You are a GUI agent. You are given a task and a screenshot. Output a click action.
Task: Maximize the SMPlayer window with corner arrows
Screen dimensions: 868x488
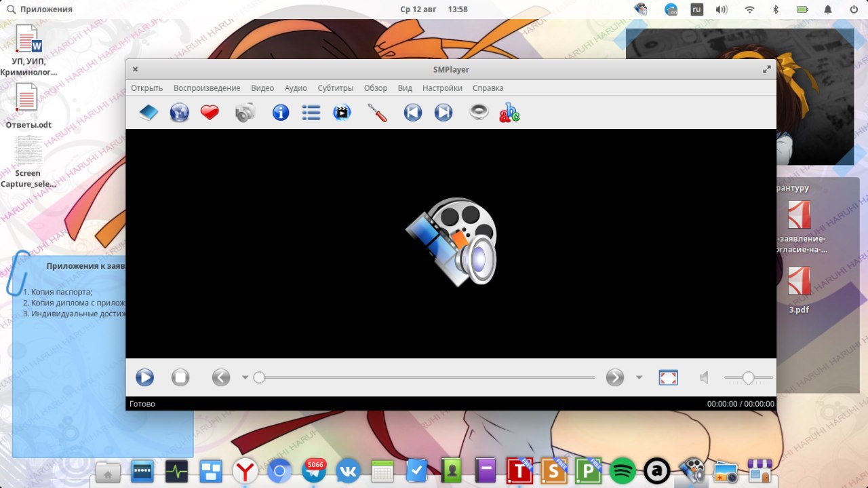[767, 69]
